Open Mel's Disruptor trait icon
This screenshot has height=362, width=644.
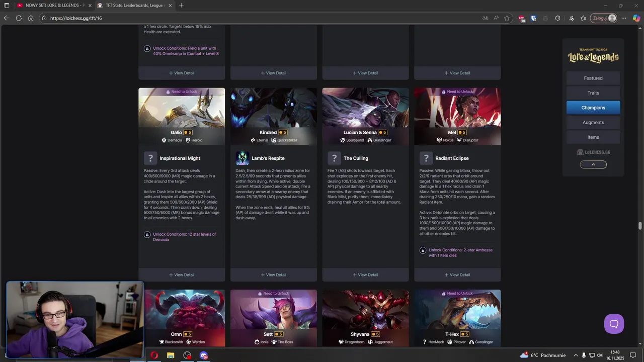pyautogui.click(x=459, y=140)
